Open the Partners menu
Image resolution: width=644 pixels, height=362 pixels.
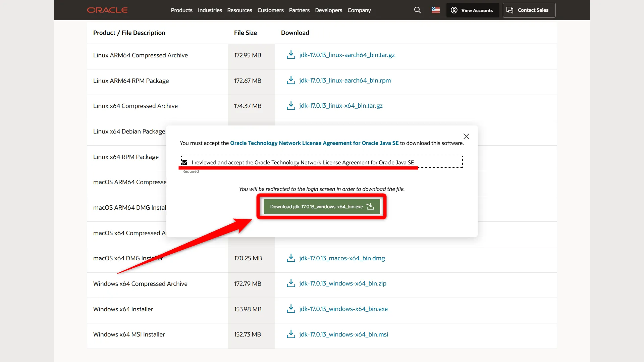pyautogui.click(x=299, y=10)
